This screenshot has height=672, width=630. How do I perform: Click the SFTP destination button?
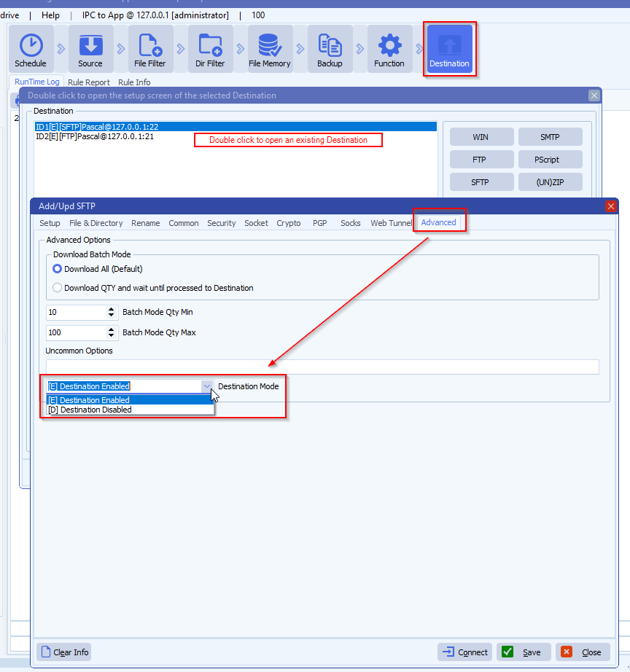481,182
